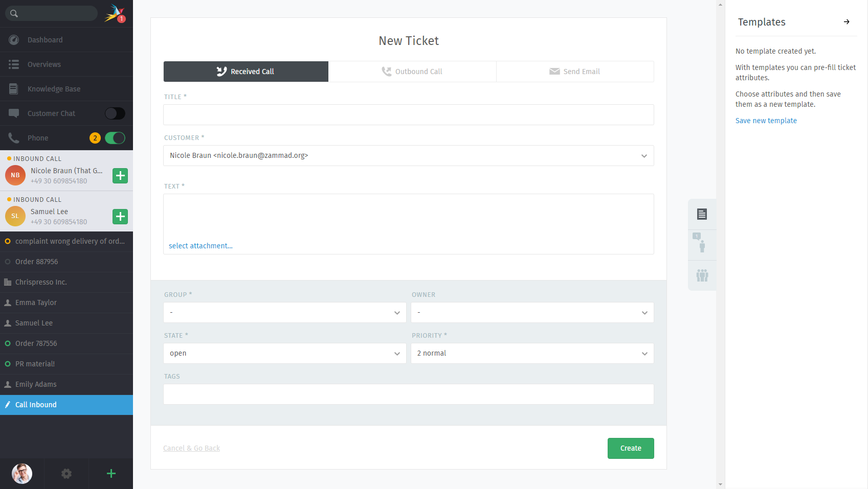Viewport: 868px width, 489px height.
Task: Add ticket for Samuel Lee inbound call
Action: pyautogui.click(x=120, y=217)
